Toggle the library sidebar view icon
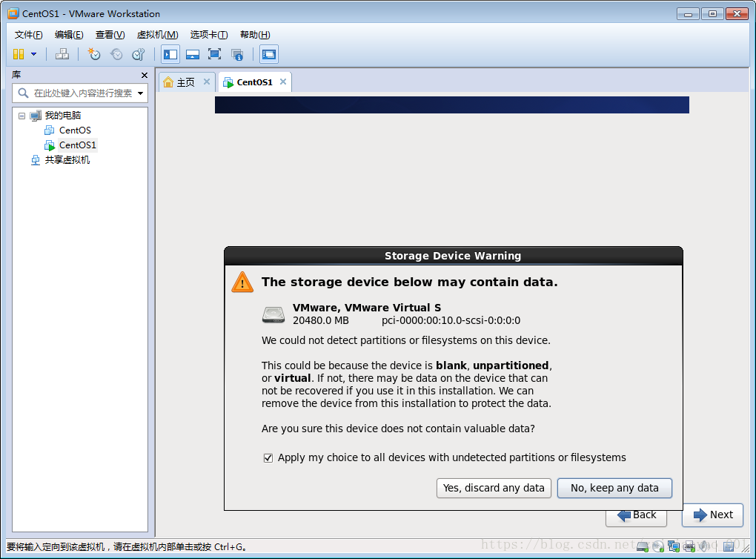This screenshot has height=559, width=756. point(170,54)
